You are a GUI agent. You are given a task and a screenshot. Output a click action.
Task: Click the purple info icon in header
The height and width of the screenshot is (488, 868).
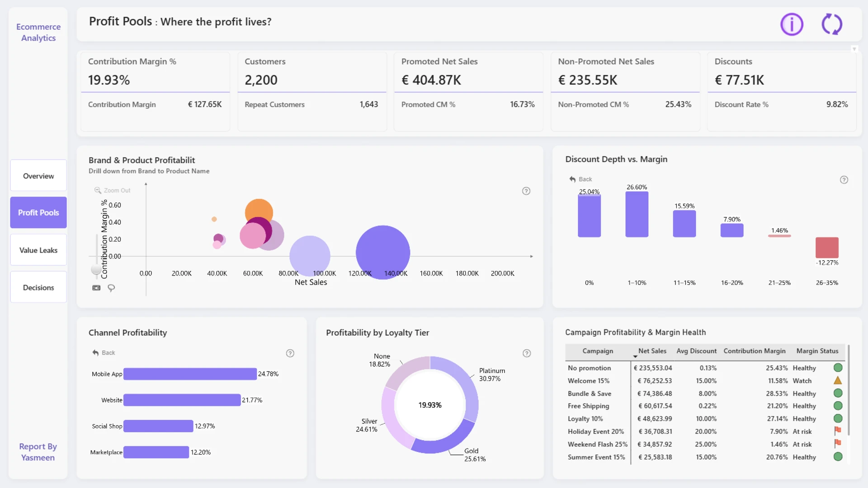pyautogui.click(x=792, y=24)
